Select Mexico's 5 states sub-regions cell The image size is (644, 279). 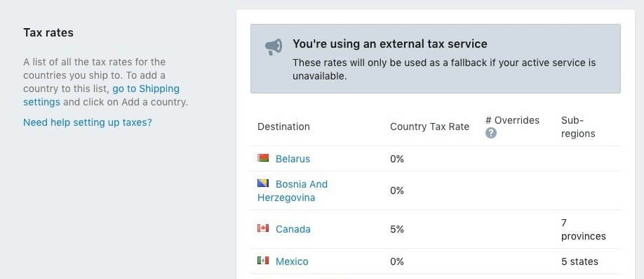[579, 261]
